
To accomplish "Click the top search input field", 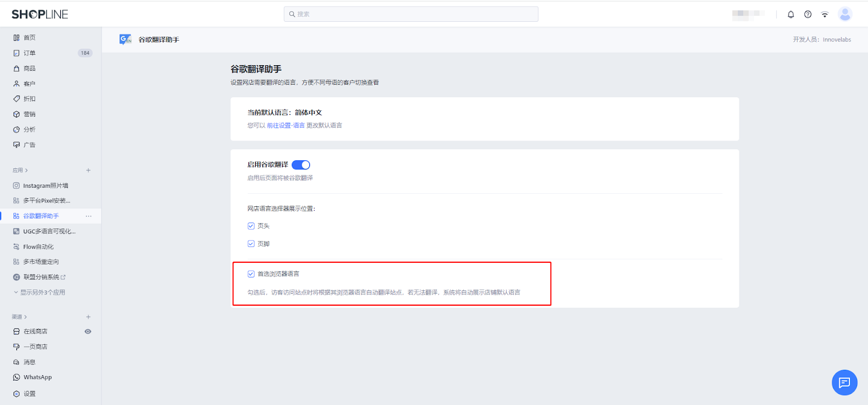I will [411, 14].
